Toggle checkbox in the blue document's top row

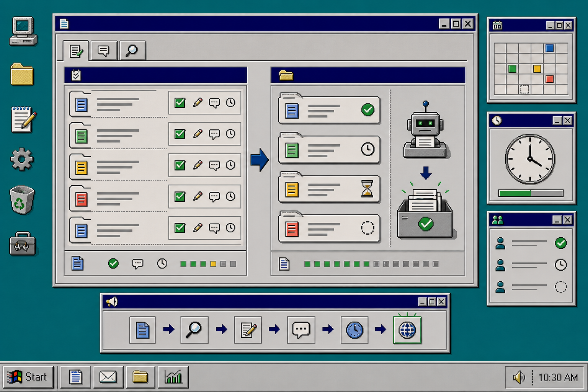(x=180, y=103)
